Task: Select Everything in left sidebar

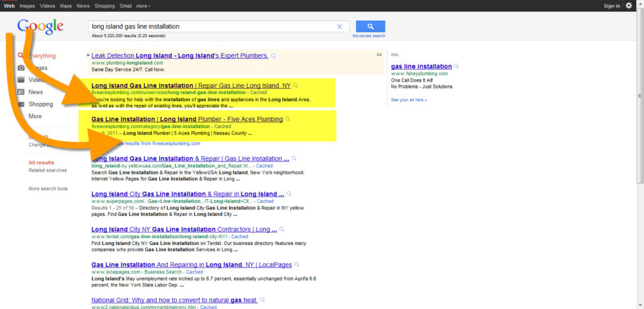Action: [42, 56]
